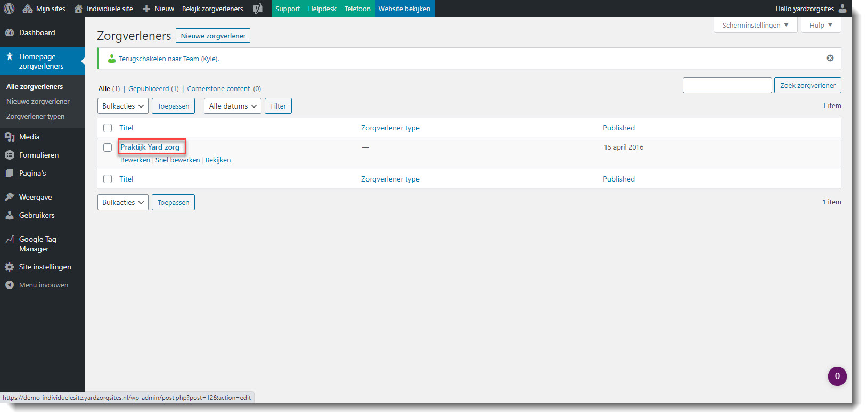Sort by Zorgverlener type in top header
The height and width of the screenshot is (419, 868).
390,128
